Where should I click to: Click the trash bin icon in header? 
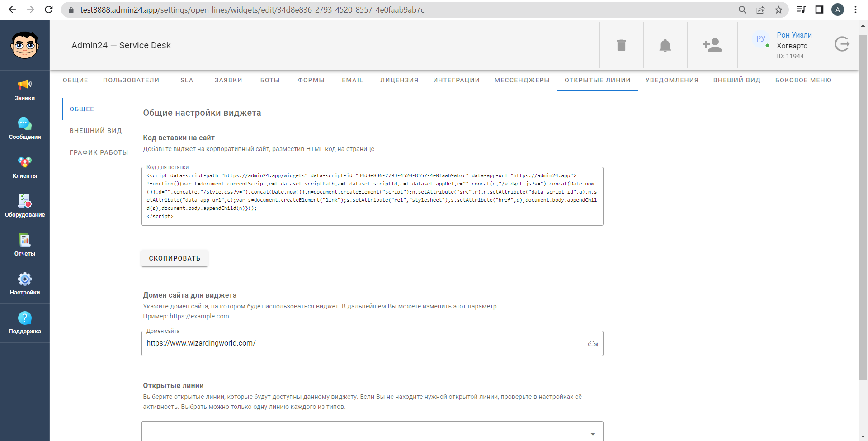click(x=622, y=45)
